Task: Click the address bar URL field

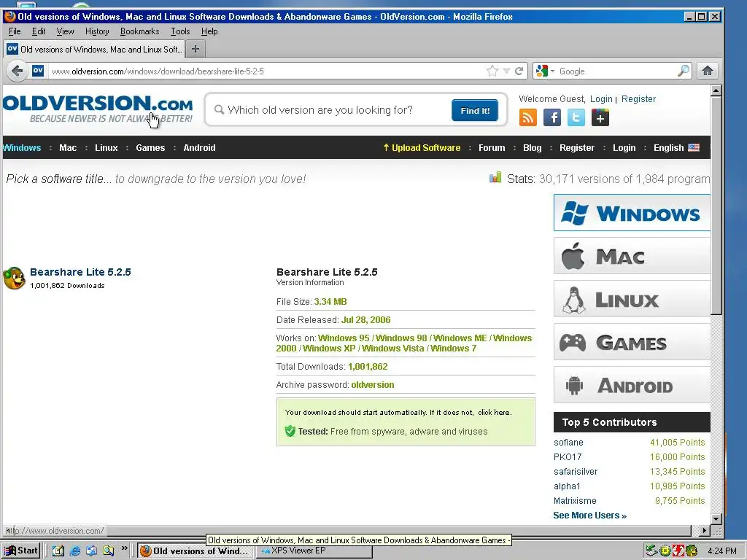Action: 267,71
